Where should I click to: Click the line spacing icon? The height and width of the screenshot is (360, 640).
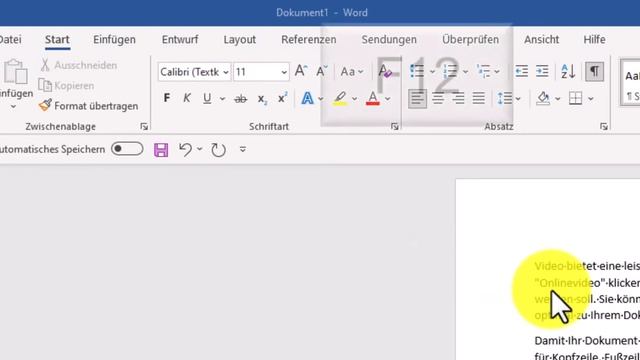coord(504,98)
